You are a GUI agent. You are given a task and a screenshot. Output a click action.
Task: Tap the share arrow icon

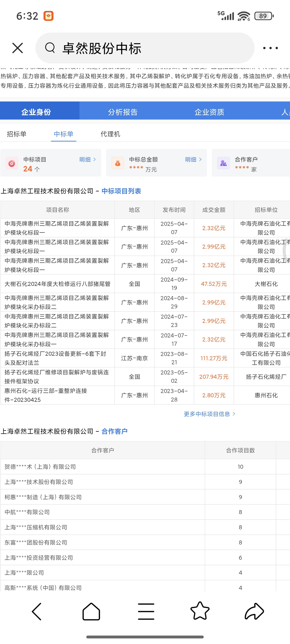click(254, 611)
